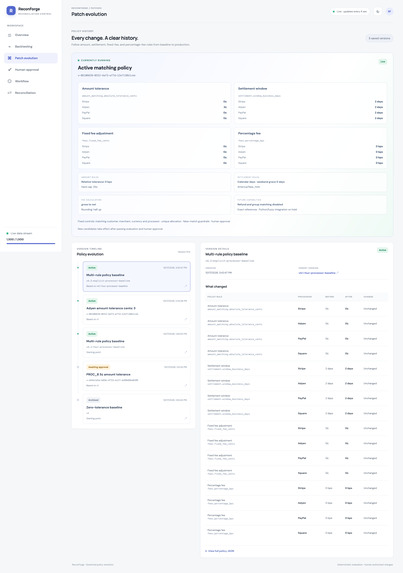
Task: Click Adyen in Percentage fee table row
Action: [302, 503]
